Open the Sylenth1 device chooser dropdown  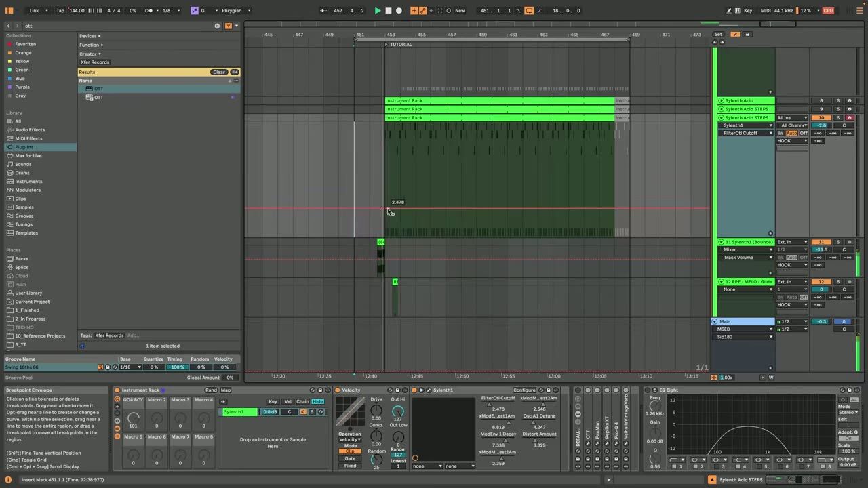point(746,125)
